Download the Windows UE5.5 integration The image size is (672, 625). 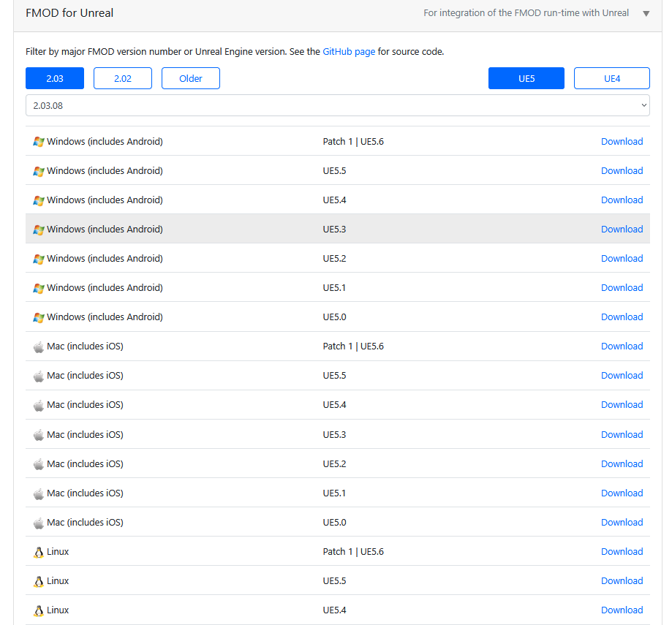pos(622,170)
